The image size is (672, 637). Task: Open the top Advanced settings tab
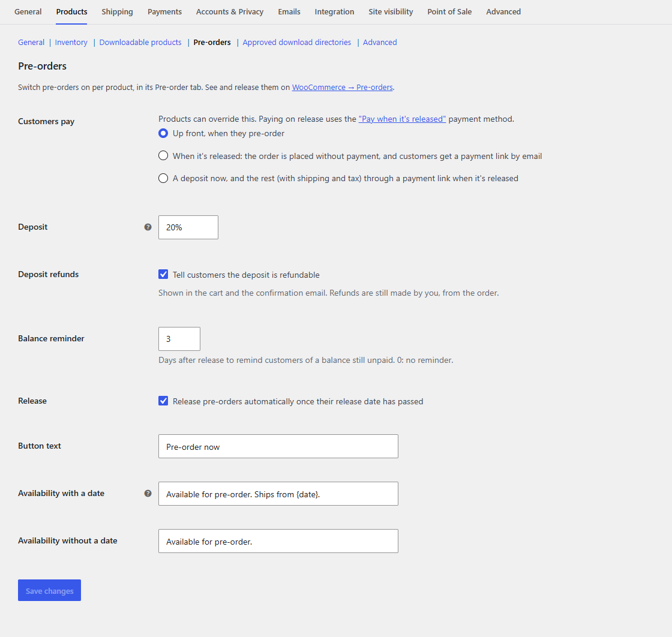(x=503, y=11)
